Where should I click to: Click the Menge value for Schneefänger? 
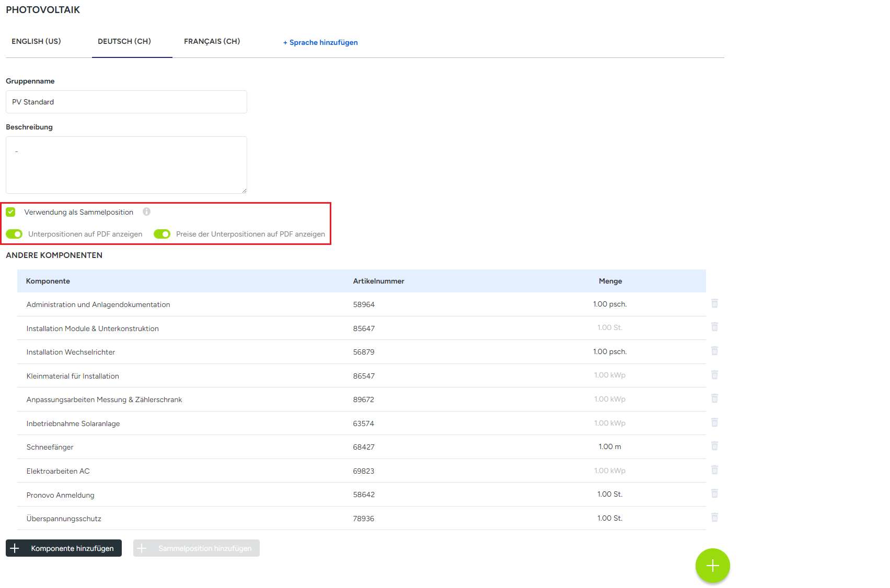(610, 446)
